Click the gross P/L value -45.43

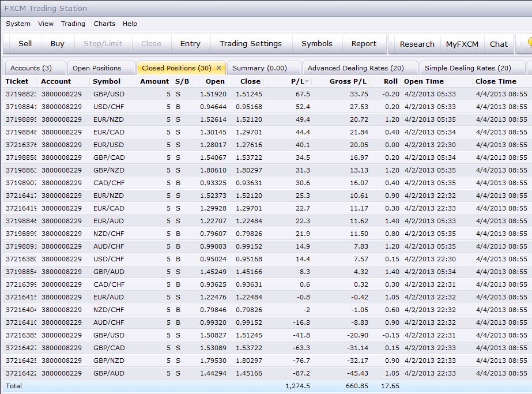click(x=357, y=373)
